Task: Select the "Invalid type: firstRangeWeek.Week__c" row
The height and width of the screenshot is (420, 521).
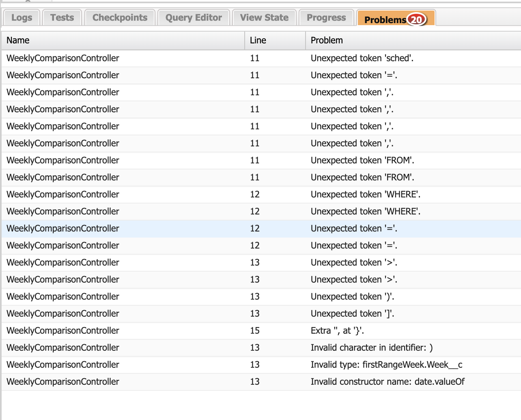Action: [386, 365]
